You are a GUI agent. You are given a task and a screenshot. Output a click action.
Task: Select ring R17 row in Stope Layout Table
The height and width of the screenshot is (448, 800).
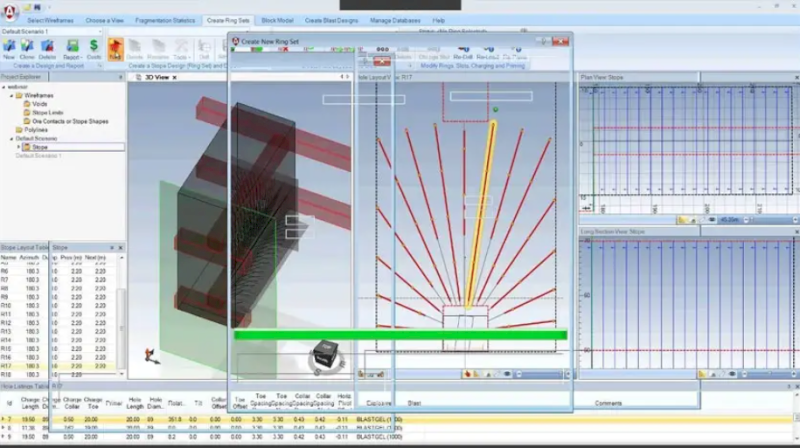60,366
